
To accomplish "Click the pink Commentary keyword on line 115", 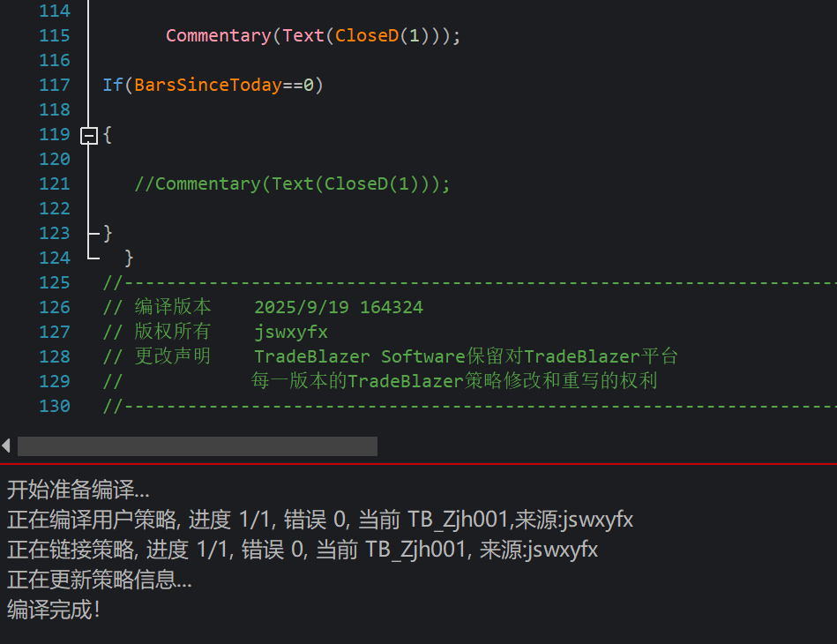I will point(218,36).
